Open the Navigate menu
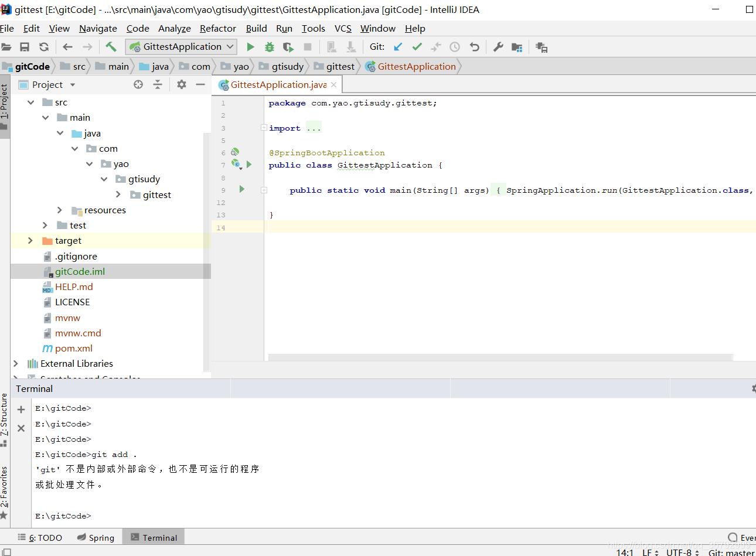The width and height of the screenshot is (756, 556). [98, 28]
